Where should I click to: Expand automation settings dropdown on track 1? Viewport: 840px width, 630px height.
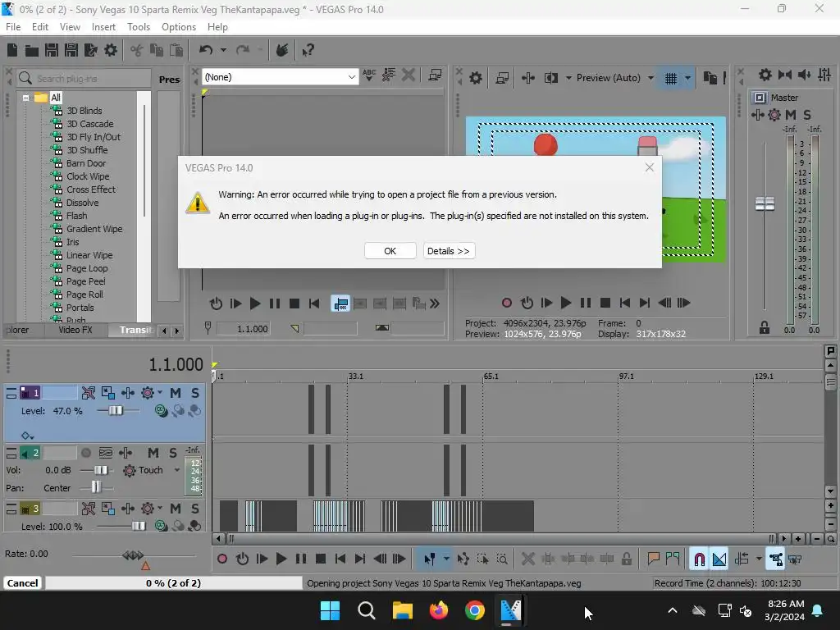click(160, 393)
